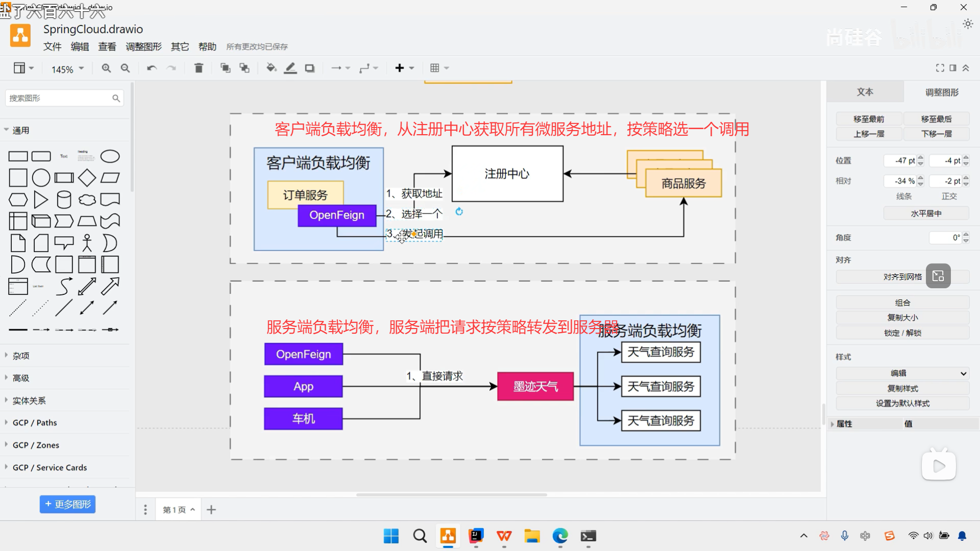Screen dimensions: 980x551
Task: Open the insert plus dropdown
Action: [x=405, y=68]
